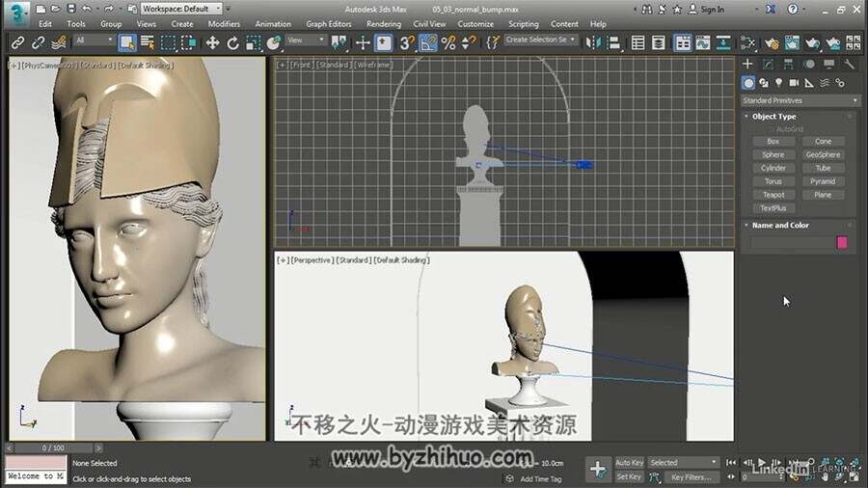Click the object color swatch
The image size is (868, 488).
point(842,242)
